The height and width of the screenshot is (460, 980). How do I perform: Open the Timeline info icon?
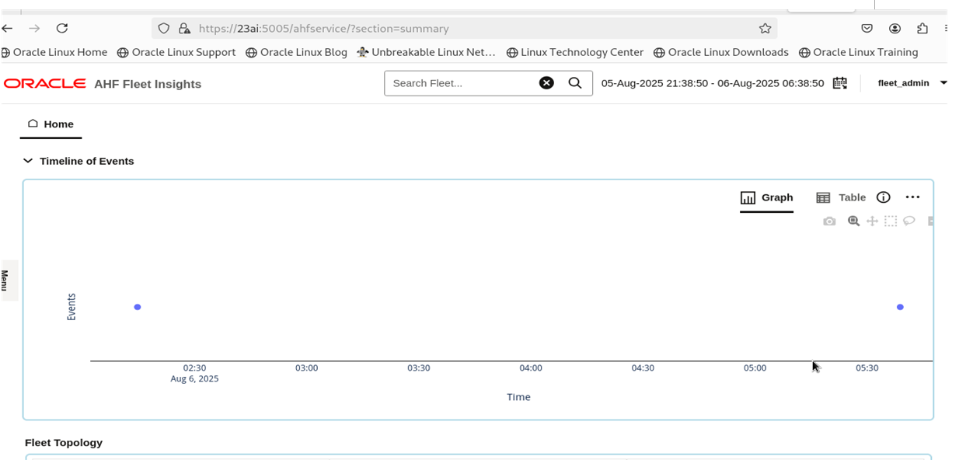pos(883,197)
